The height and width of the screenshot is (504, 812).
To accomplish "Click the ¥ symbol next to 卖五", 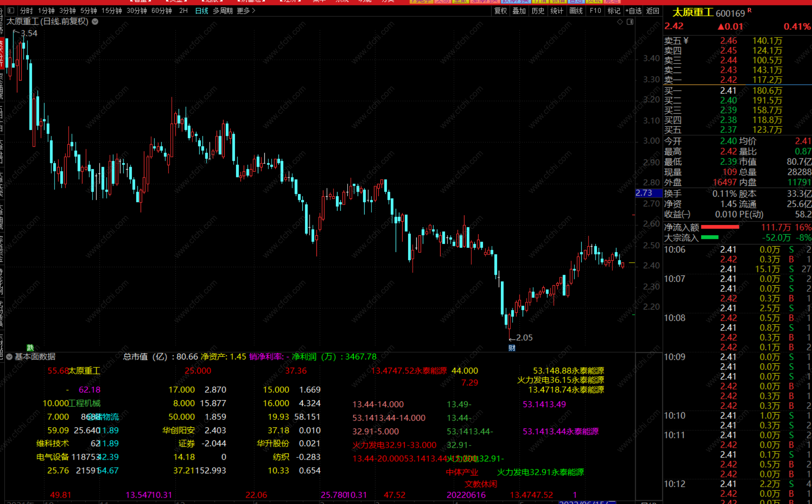I will coord(686,41).
